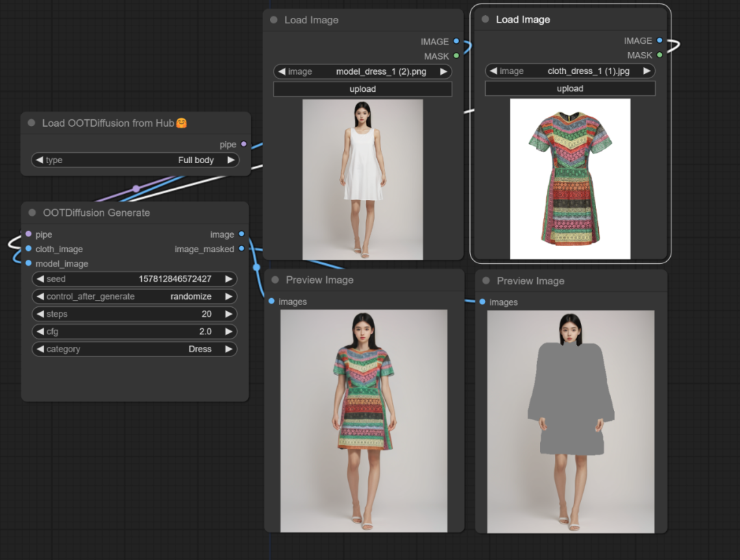Select next category with right arrow
This screenshot has width=740, height=560.
coord(229,349)
